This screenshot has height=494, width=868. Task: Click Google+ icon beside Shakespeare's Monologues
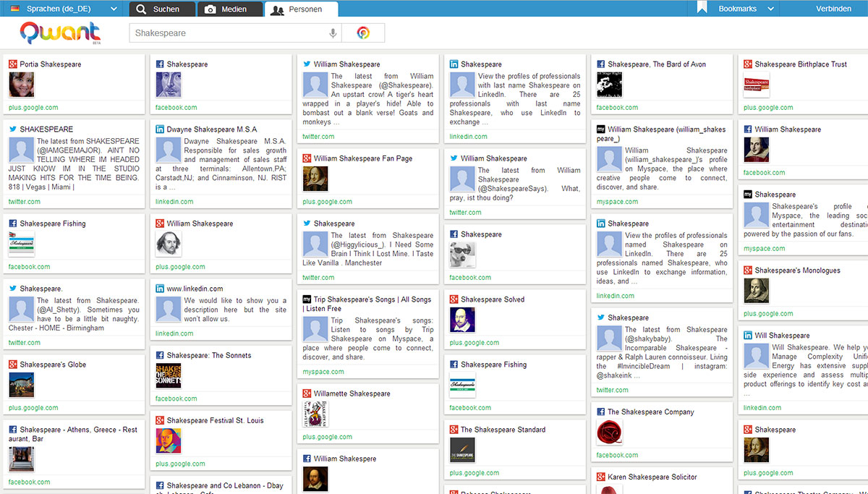pyautogui.click(x=748, y=271)
